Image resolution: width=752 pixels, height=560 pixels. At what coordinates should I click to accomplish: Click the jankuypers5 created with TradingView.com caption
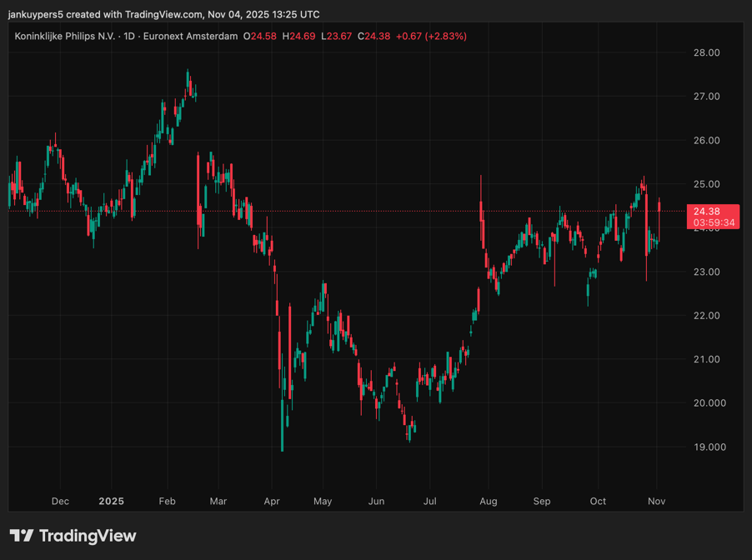(164, 14)
